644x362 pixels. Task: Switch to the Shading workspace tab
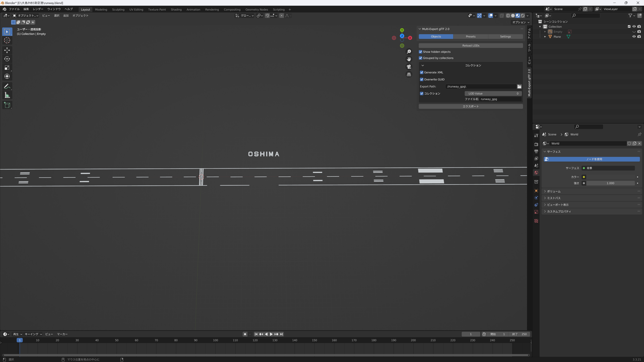pyautogui.click(x=176, y=10)
